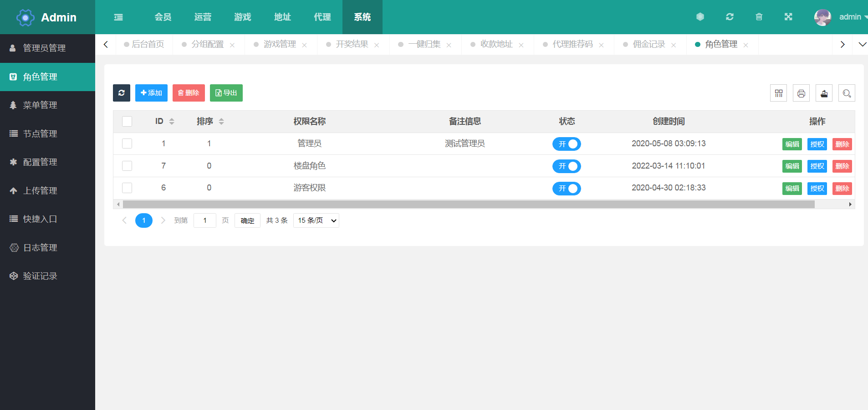Viewport: 868px width, 410px height.
Task: Open the 运营 top menu
Action: pos(203,17)
